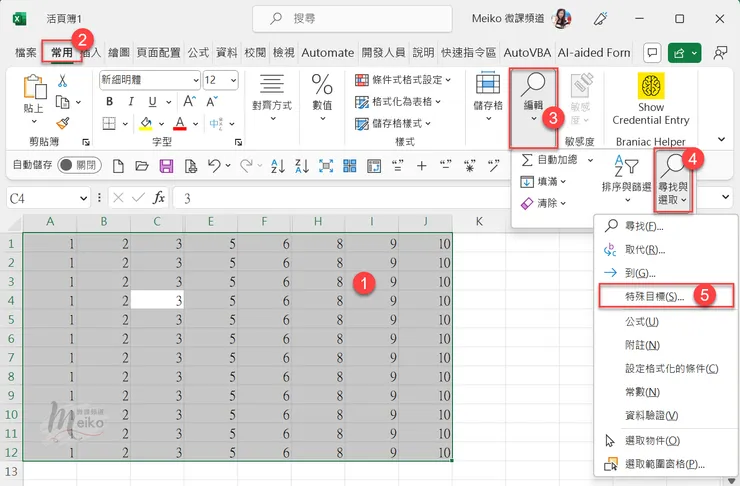Click the purple Save disk icon
The width and height of the screenshot is (740, 486).
tap(166, 166)
